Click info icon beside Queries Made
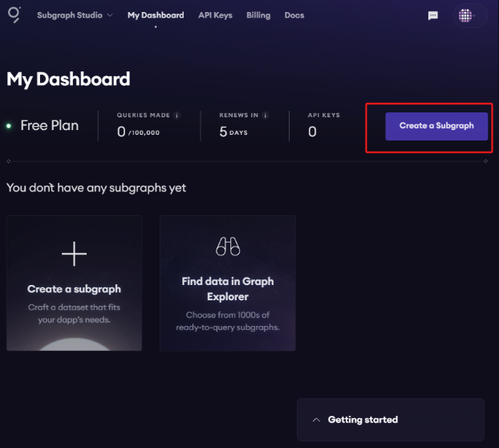Screen dimensions: 499x448 pyautogui.click(x=177, y=116)
